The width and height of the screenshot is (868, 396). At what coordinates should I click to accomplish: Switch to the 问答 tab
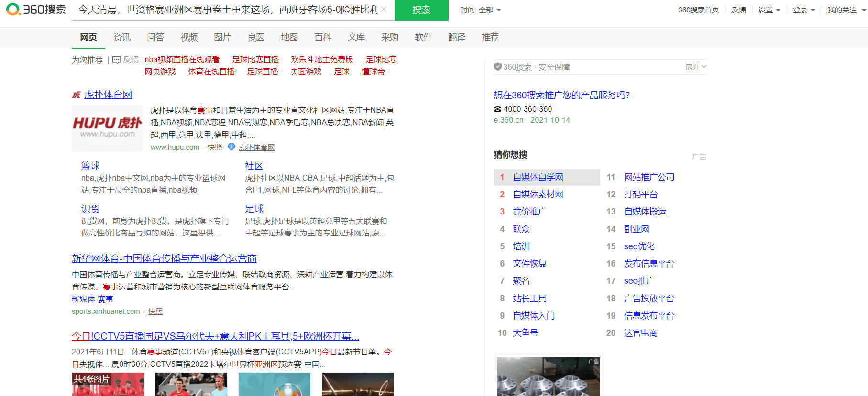coord(155,37)
